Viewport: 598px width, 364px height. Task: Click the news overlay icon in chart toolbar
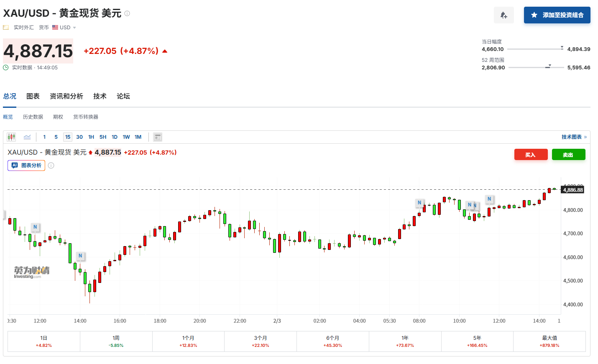point(158,137)
